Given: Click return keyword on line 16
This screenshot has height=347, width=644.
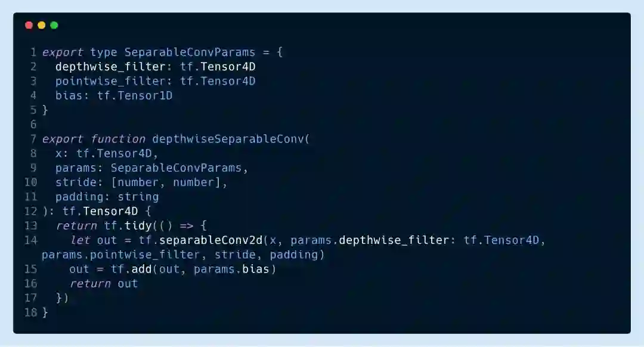Looking at the screenshot, I should tap(90, 284).
